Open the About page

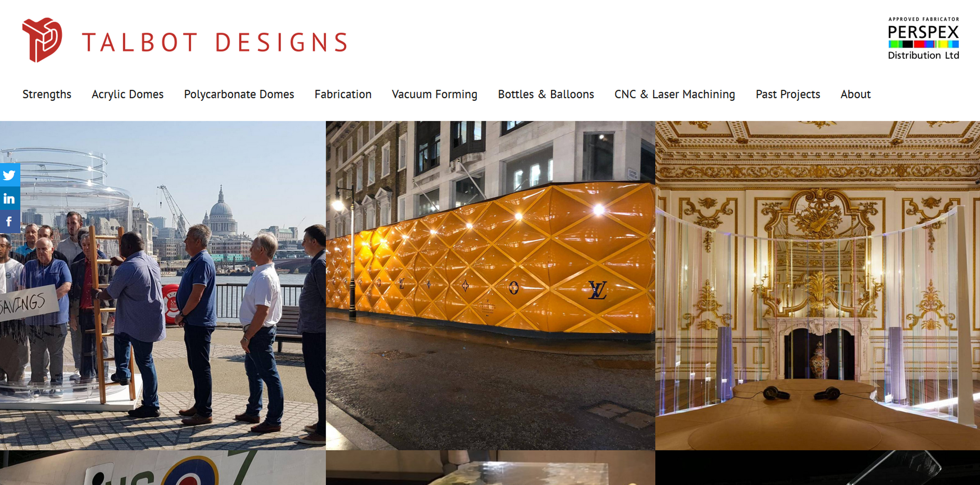[855, 94]
